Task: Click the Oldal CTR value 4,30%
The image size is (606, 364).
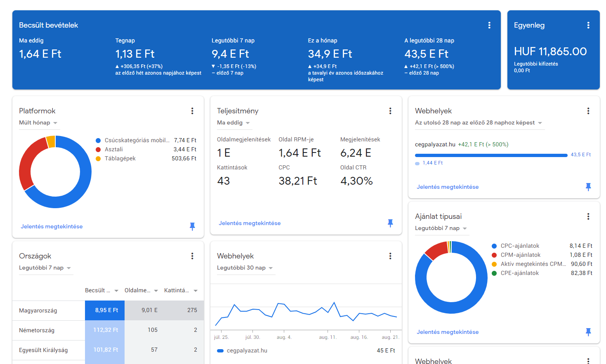Action: click(x=356, y=181)
